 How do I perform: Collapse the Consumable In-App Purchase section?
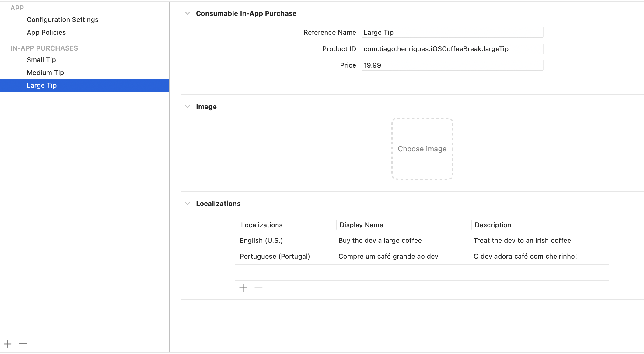(x=187, y=13)
